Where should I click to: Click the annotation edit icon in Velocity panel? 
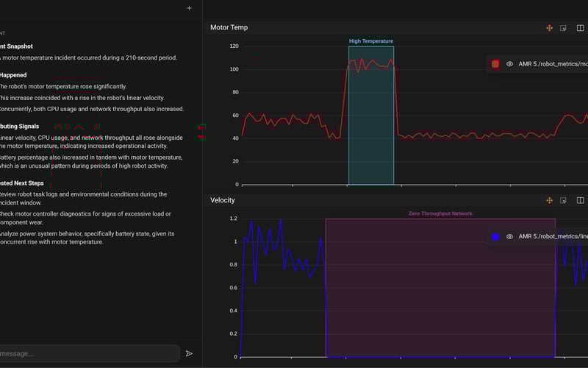(x=563, y=200)
